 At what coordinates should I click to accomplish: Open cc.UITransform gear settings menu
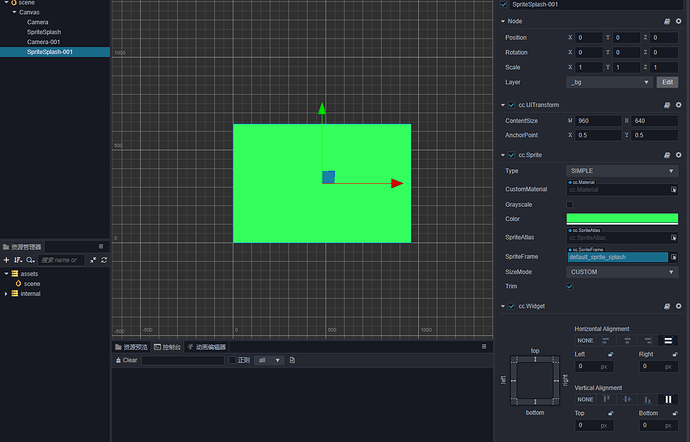point(679,105)
